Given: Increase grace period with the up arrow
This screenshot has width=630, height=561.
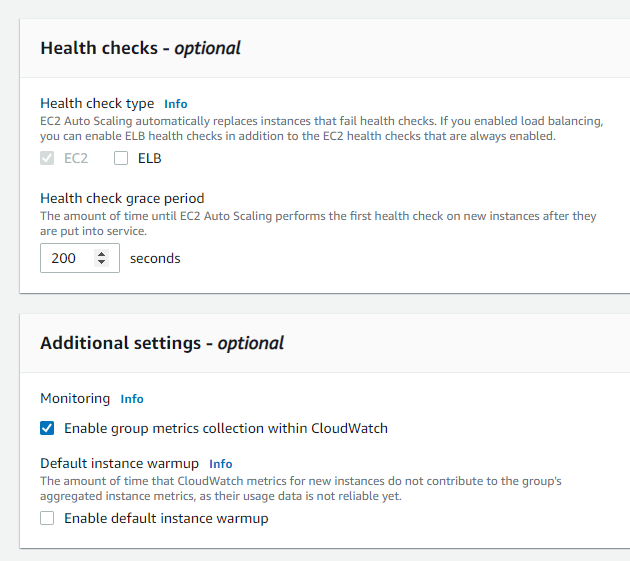Looking at the screenshot, I should pos(101,254).
